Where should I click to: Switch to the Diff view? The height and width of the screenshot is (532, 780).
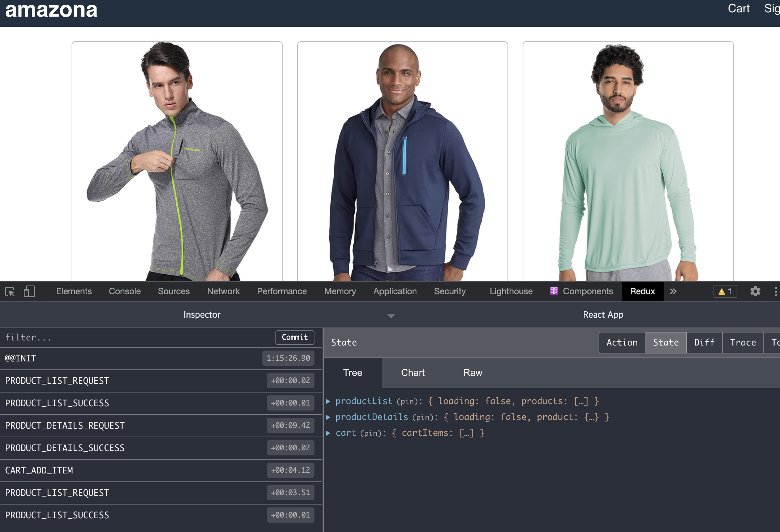coord(704,343)
